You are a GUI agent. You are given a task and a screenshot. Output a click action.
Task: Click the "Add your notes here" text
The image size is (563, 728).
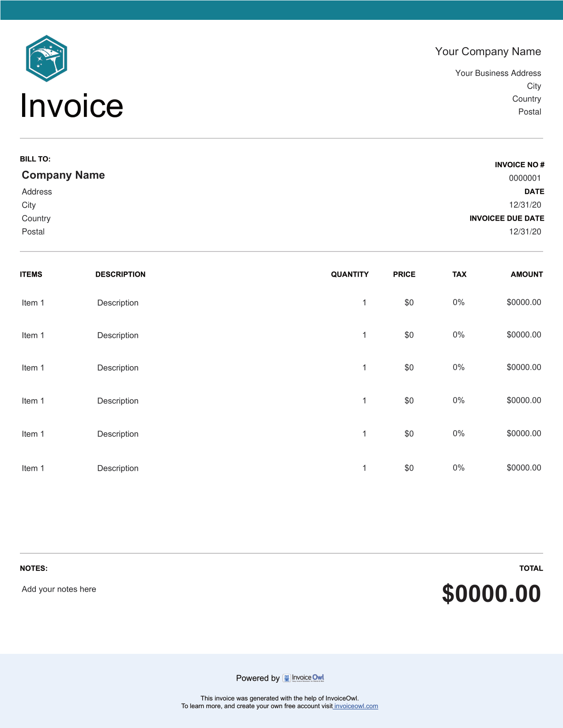click(x=59, y=589)
